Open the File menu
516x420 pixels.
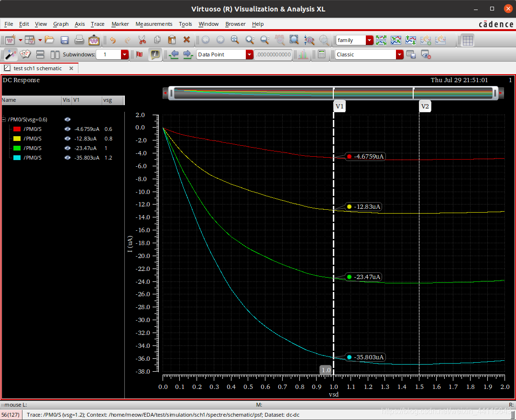coord(9,24)
